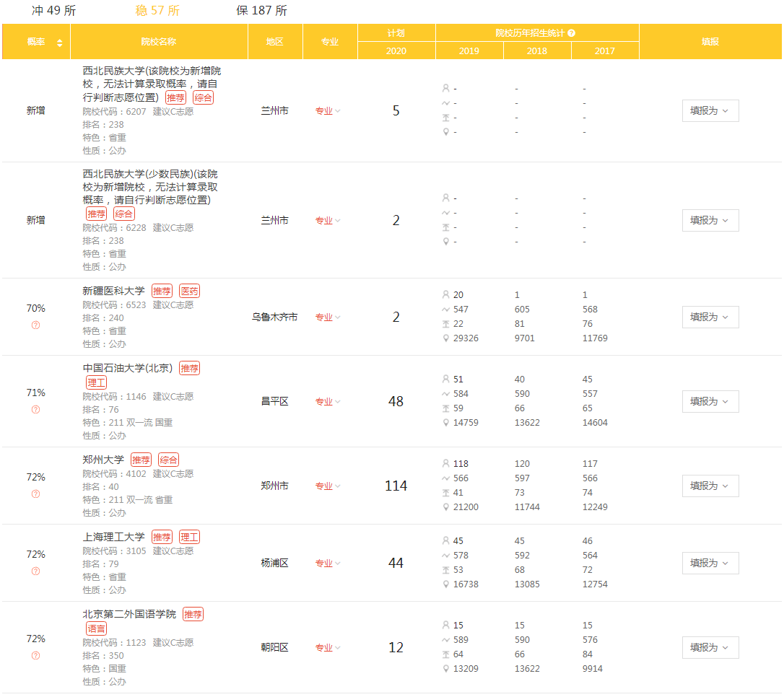This screenshot has width=784, height=697.
Task: Open the 中国石油大学(北京) school link
Action: coord(128,368)
